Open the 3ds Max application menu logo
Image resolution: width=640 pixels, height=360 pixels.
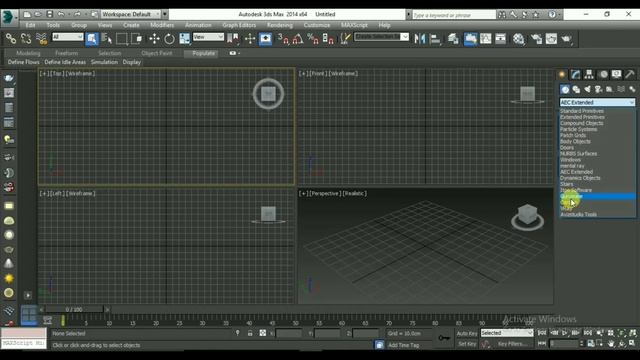(8, 18)
